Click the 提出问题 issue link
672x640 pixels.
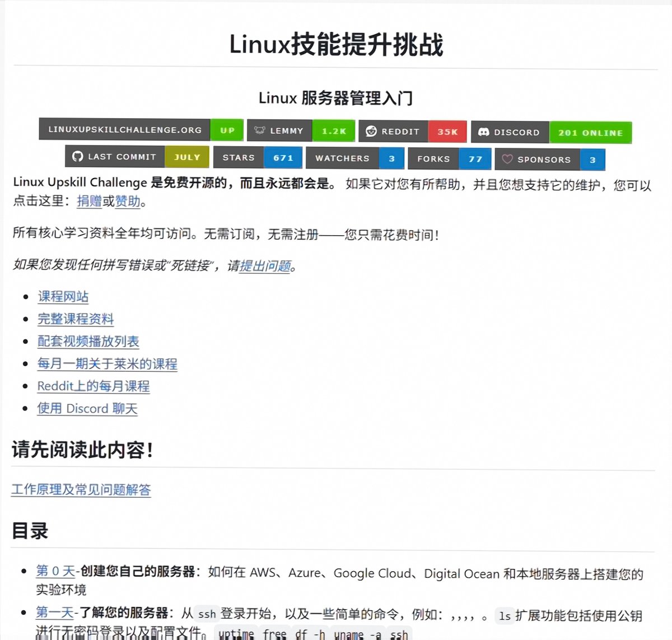(x=265, y=265)
